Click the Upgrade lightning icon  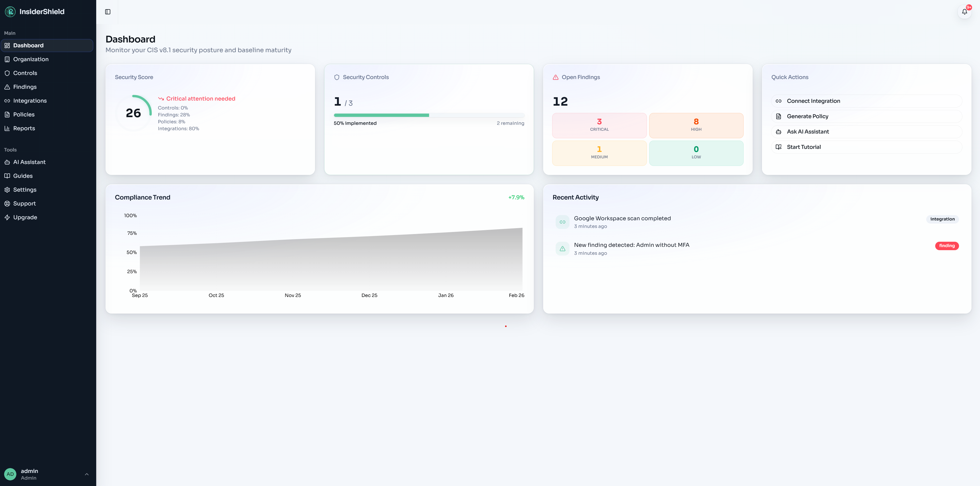click(x=7, y=217)
